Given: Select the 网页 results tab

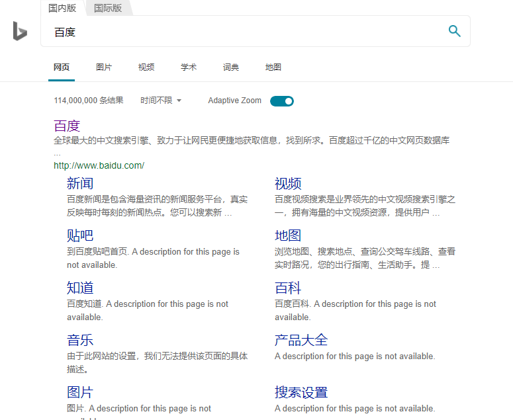Looking at the screenshot, I should point(62,67).
